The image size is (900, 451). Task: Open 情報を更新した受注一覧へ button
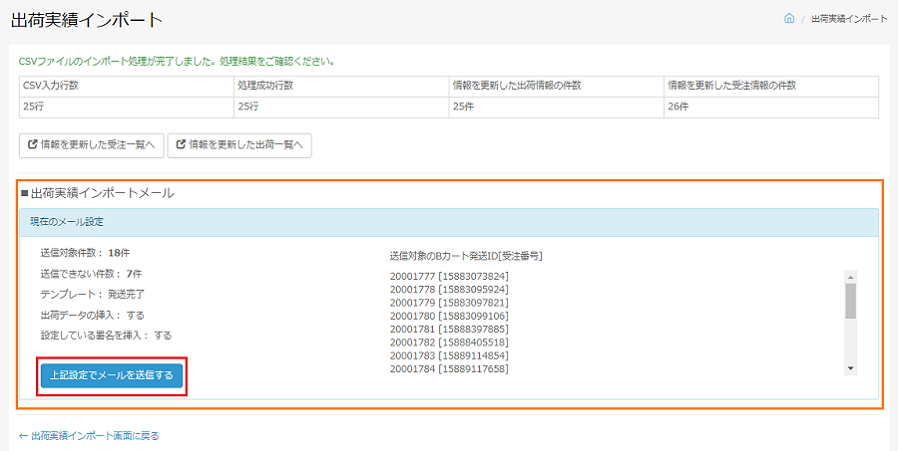[x=91, y=145]
